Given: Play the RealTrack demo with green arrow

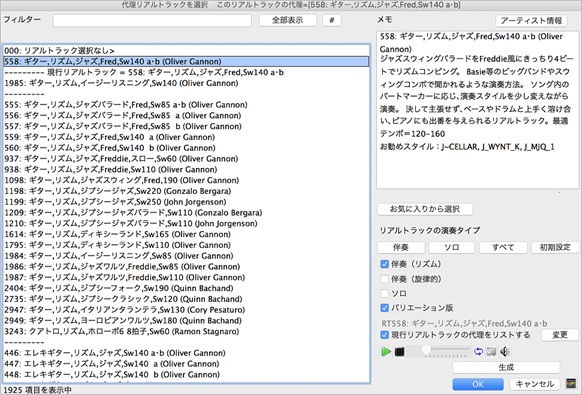Looking at the screenshot, I should [386, 352].
